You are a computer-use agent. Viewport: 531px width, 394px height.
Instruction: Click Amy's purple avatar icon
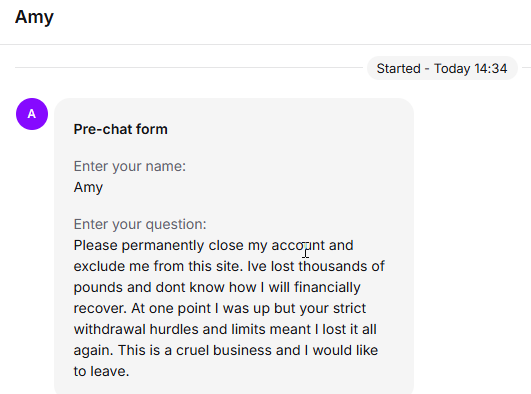(x=32, y=114)
